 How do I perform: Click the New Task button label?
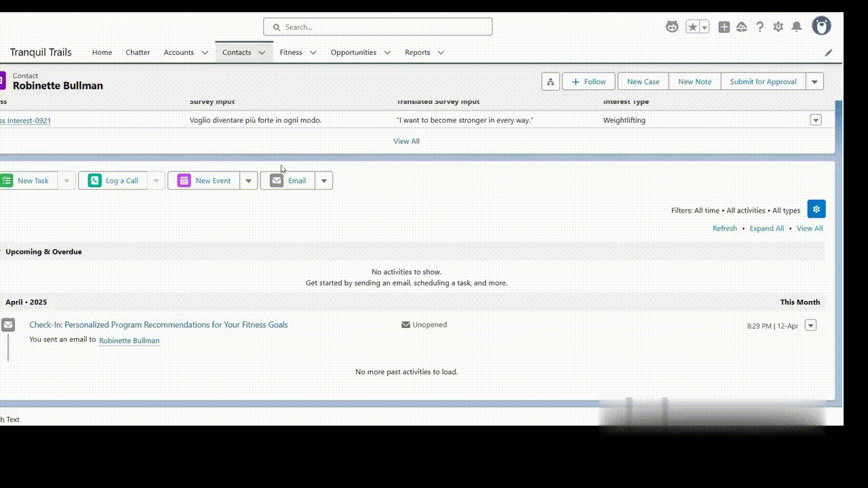coord(33,180)
